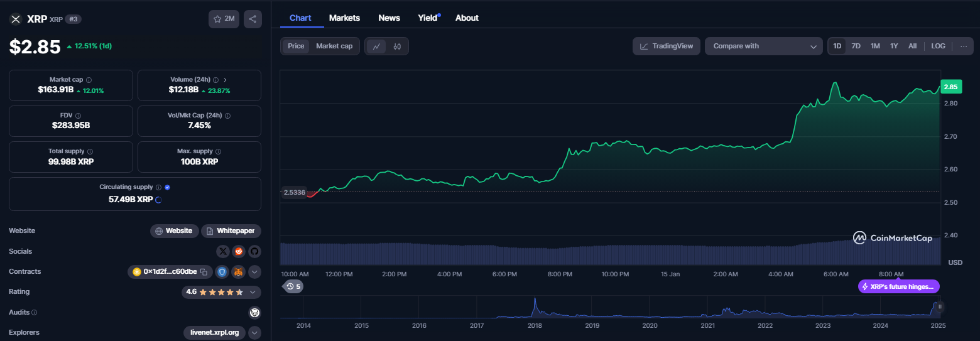Click the #3 rank badge
Image resolution: width=980 pixels, height=341 pixels.
tap(73, 19)
